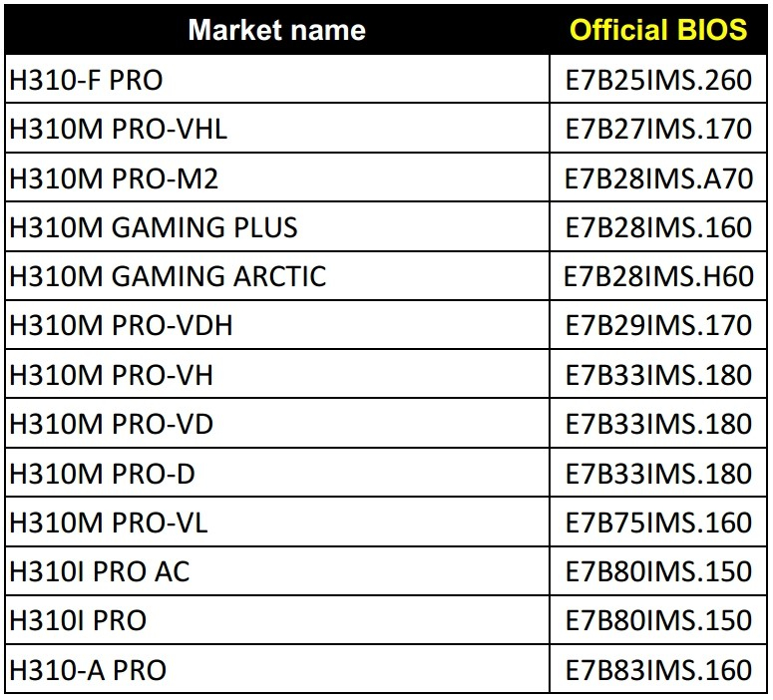Image resolution: width=773 pixels, height=700 pixels.
Task: Click the H310M GAMING ARCTIC cell
Action: pos(167,276)
